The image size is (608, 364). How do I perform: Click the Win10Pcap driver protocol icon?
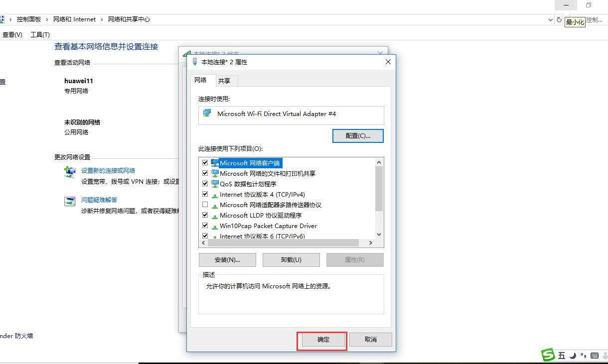pos(215,227)
